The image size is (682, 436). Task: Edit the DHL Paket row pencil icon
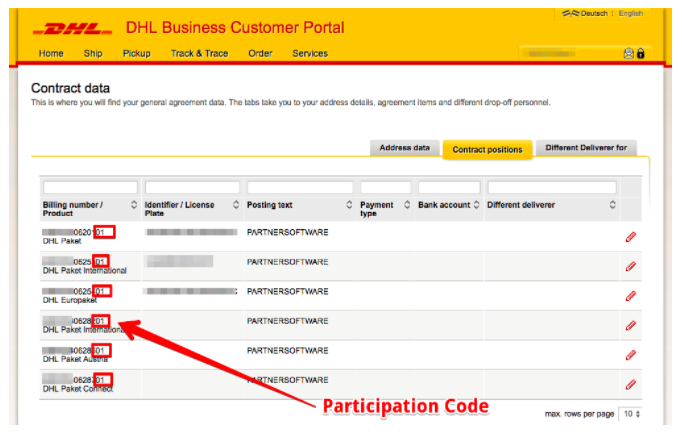[x=631, y=237]
